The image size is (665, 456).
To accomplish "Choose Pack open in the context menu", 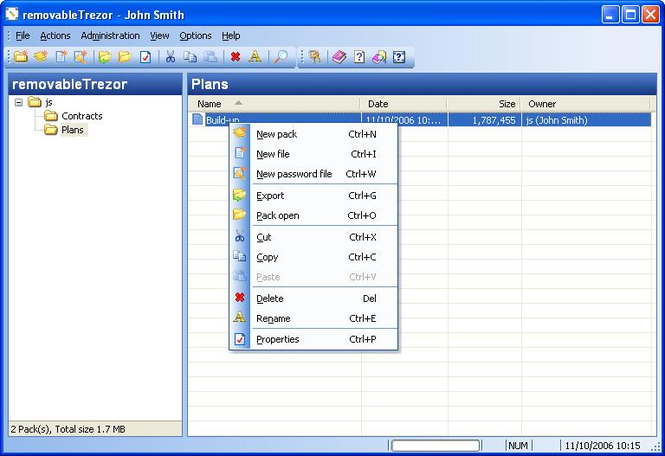I will click(x=313, y=215).
